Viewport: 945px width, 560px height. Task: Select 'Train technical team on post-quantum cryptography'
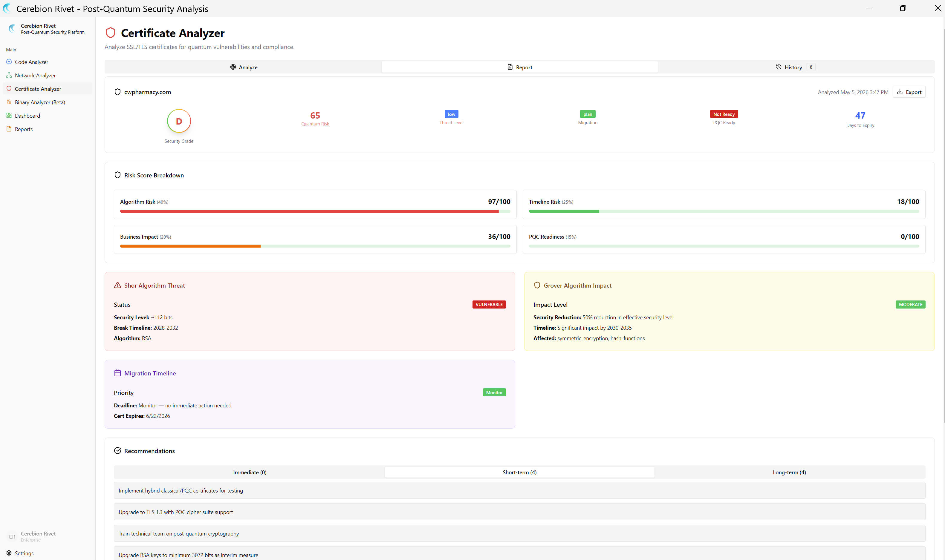(519, 533)
